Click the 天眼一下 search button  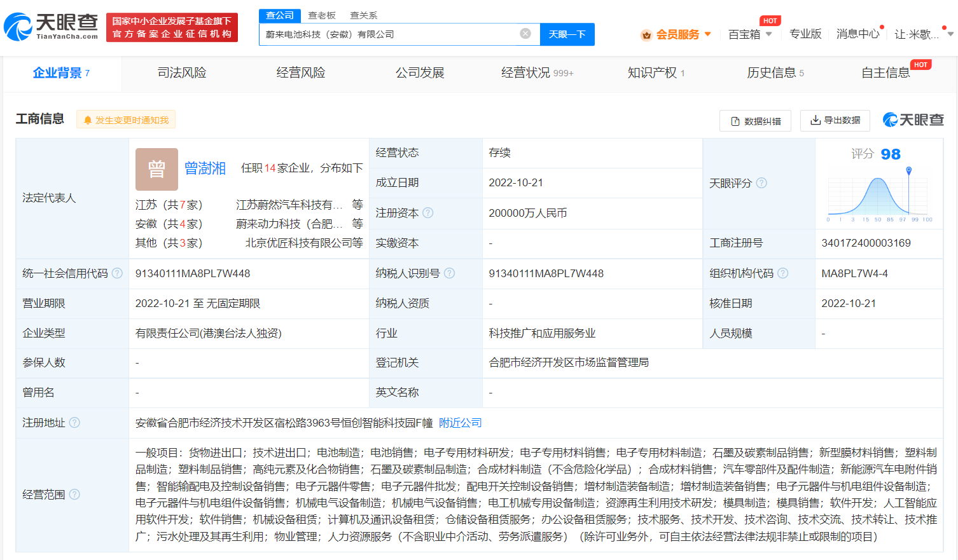point(567,34)
